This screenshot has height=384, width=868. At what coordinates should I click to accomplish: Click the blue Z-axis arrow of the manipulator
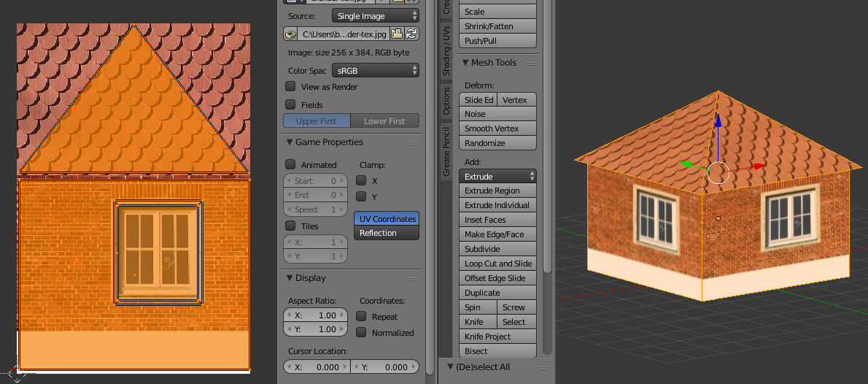[718, 120]
